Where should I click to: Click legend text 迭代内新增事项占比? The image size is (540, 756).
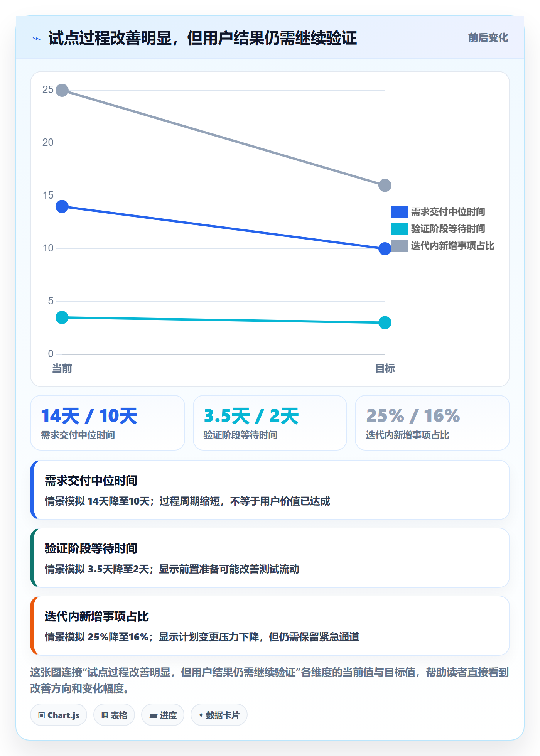[452, 246]
